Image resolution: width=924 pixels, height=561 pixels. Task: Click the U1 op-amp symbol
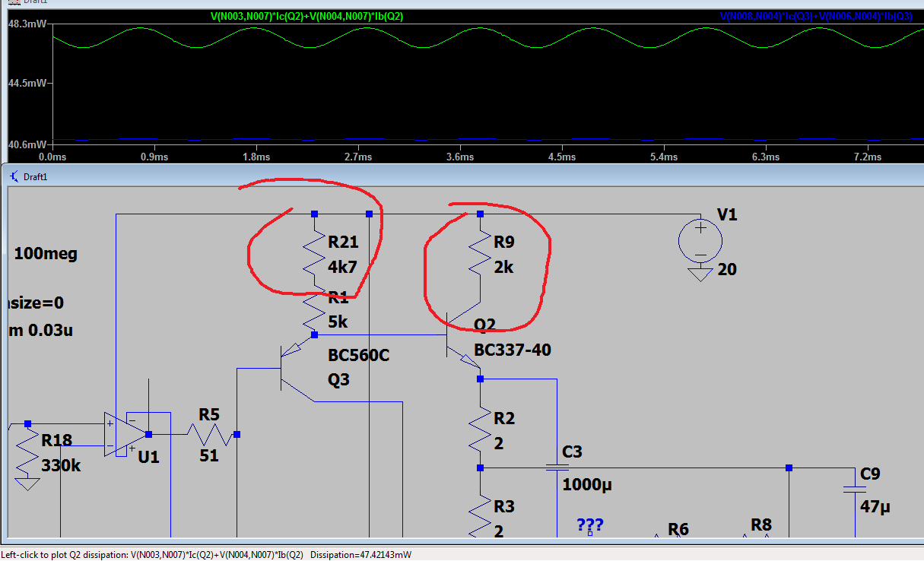(125, 435)
